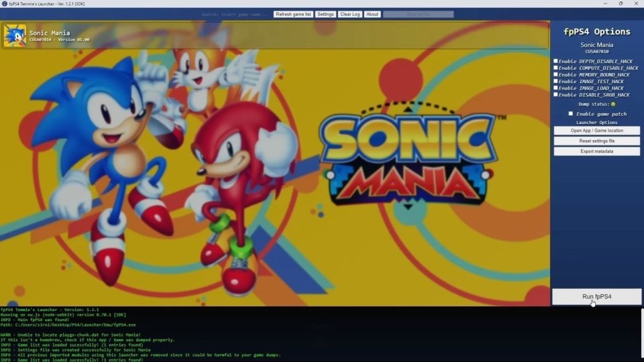
Task: Check the MEMORY_BOUND_HACK box
Action: (x=555, y=74)
